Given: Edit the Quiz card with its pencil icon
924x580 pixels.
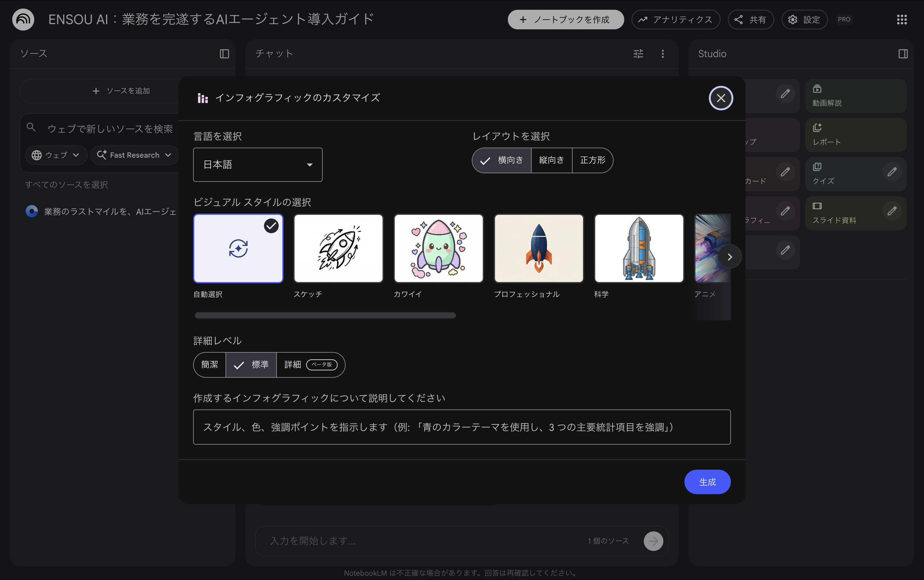Looking at the screenshot, I should [x=892, y=171].
